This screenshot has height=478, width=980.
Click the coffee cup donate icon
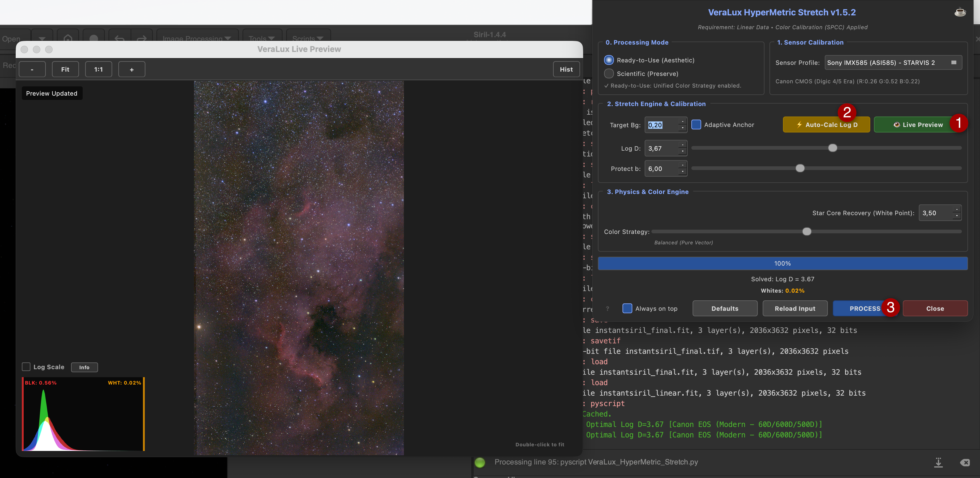(960, 12)
